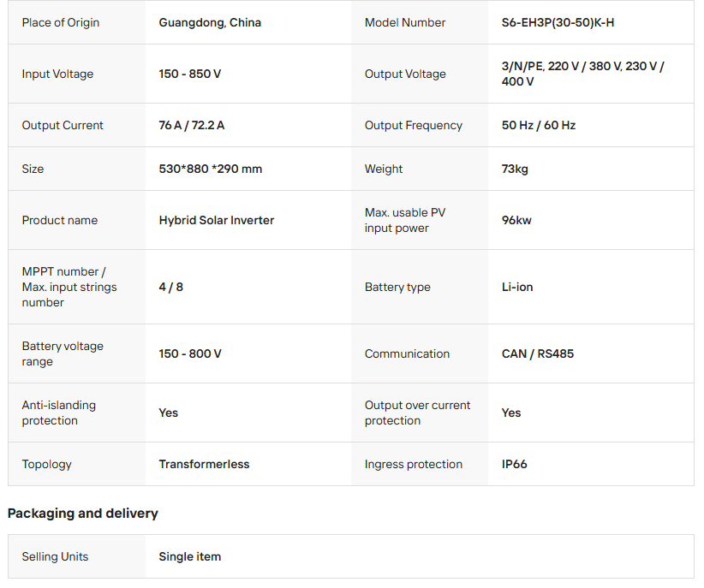Viewport: 704px width, 588px height.
Task: Click the Battery voltage range value 150 - 800 V
Action: (x=190, y=353)
